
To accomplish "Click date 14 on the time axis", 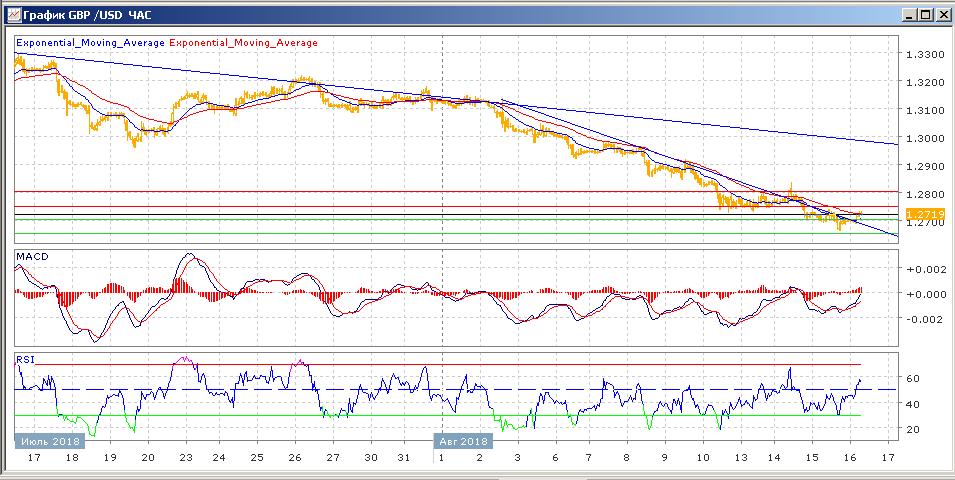I will point(773,457).
